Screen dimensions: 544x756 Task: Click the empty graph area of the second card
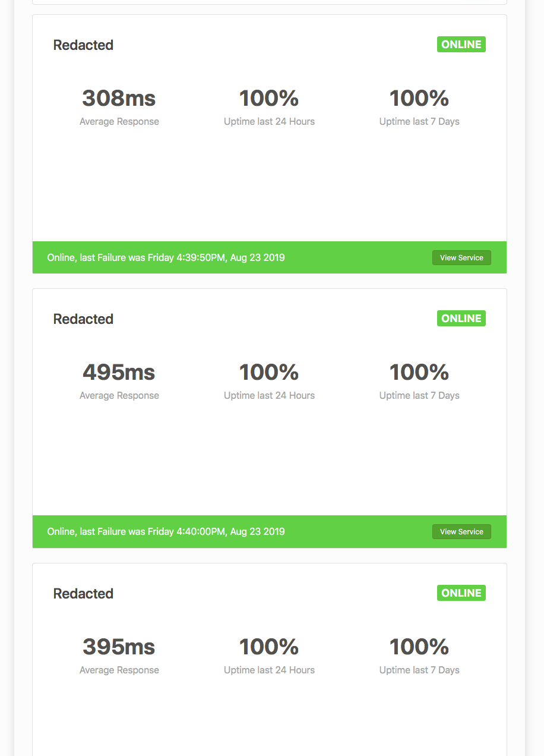269,464
